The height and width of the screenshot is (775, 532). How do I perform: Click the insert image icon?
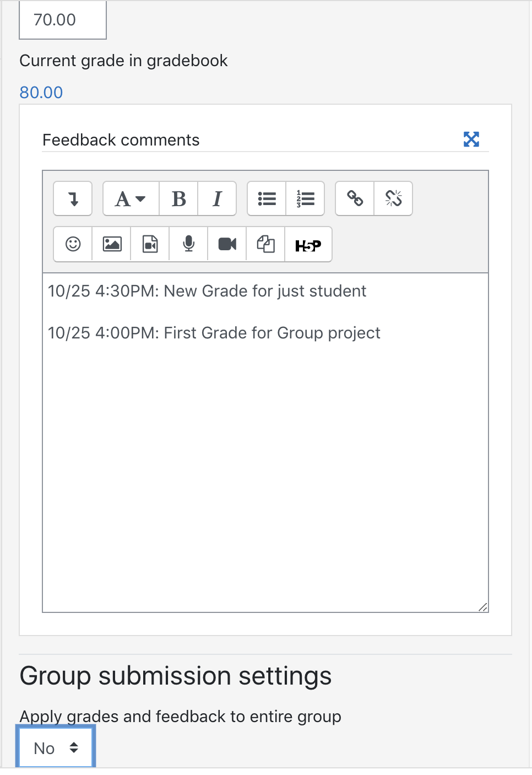pyautogui.click(x=111, y=244)
